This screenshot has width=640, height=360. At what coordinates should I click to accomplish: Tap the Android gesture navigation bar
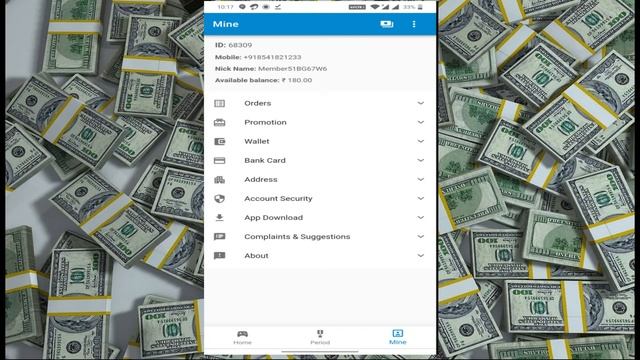(320, 351)
